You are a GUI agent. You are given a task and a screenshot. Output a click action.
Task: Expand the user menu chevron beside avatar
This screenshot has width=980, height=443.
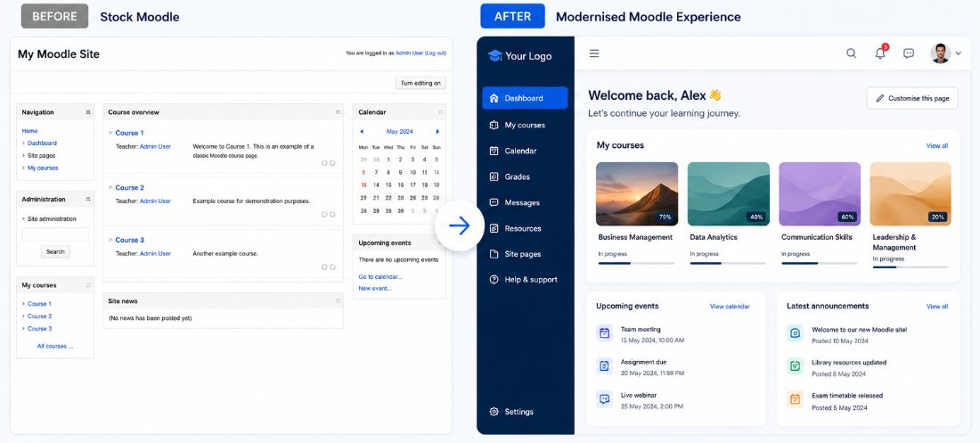(958, 54)
